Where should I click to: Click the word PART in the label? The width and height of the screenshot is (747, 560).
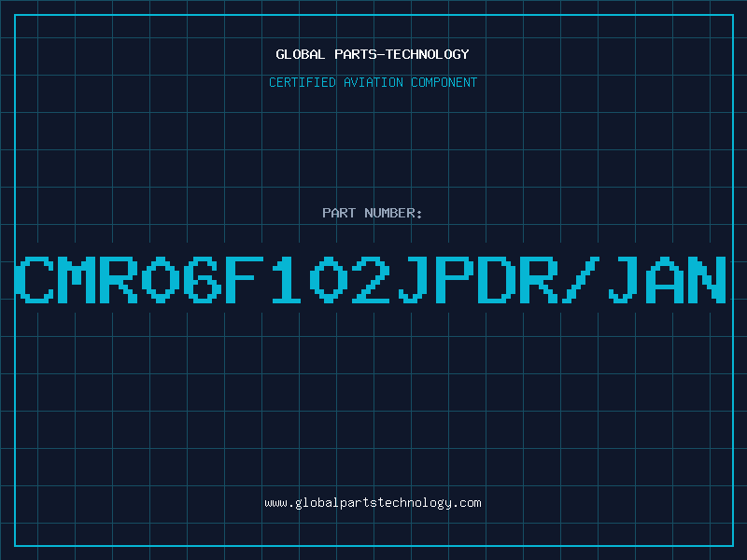pyautogui.click(x=339, y=213)
